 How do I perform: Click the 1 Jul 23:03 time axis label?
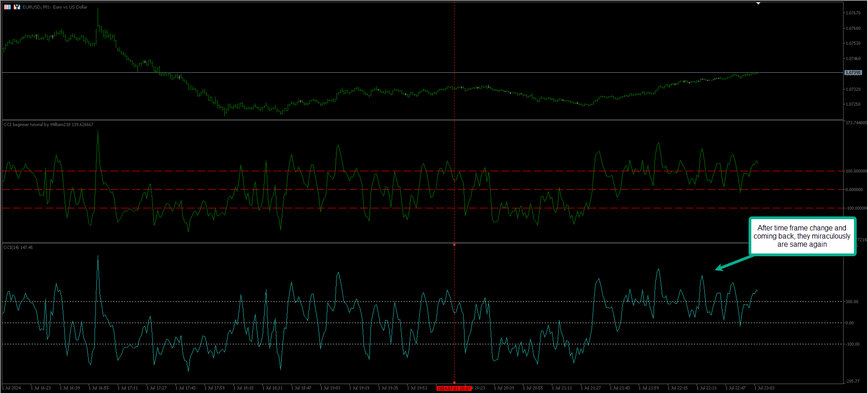(764, 388)
